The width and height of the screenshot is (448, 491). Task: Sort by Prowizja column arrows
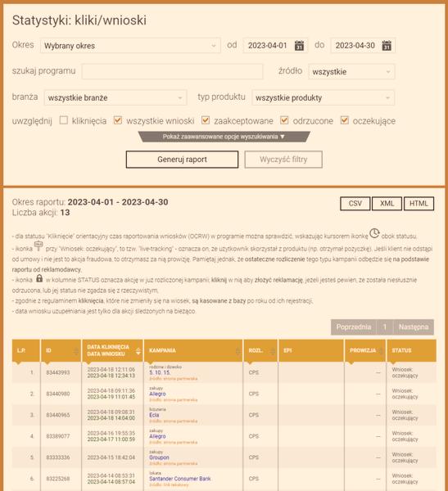click(x=381, y=351)
